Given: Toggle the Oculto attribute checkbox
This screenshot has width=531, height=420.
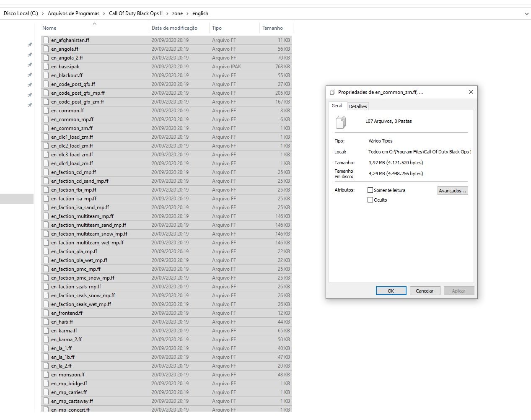Looking at the screenshot, I should coord(370,200).
